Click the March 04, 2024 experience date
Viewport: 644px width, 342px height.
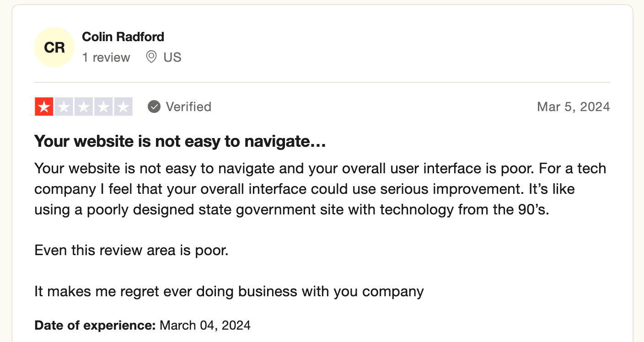point(205,326)
